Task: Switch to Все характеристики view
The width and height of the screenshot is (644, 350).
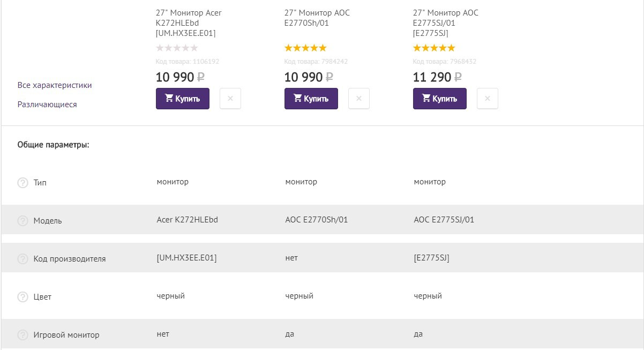Action: coord(55,85)
